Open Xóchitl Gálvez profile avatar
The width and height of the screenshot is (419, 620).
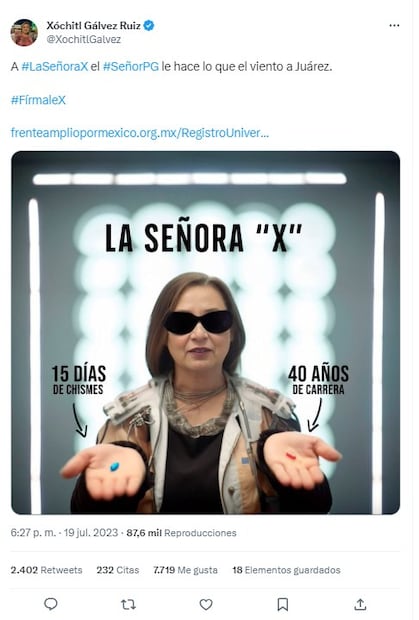pos(24,32)
